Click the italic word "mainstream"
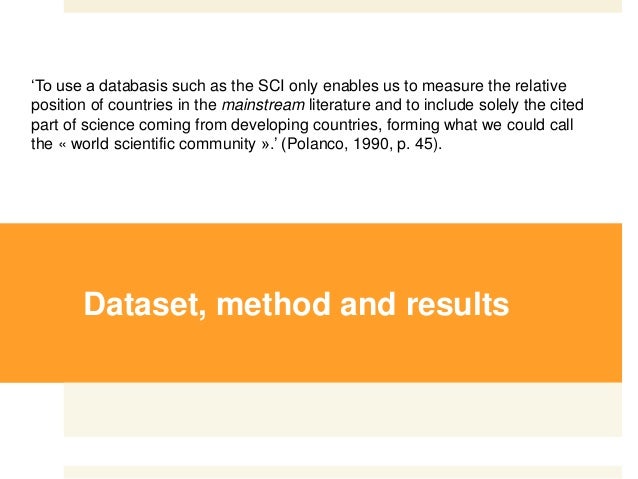 coord(263,105)
